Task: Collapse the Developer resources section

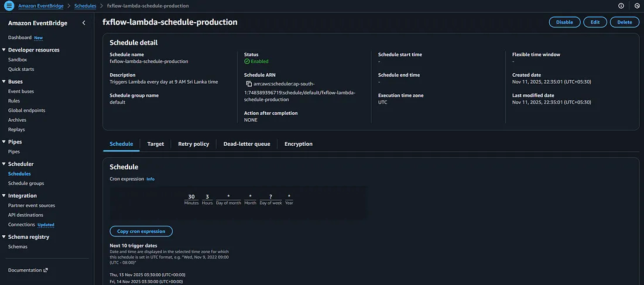Action: point(4,50)
